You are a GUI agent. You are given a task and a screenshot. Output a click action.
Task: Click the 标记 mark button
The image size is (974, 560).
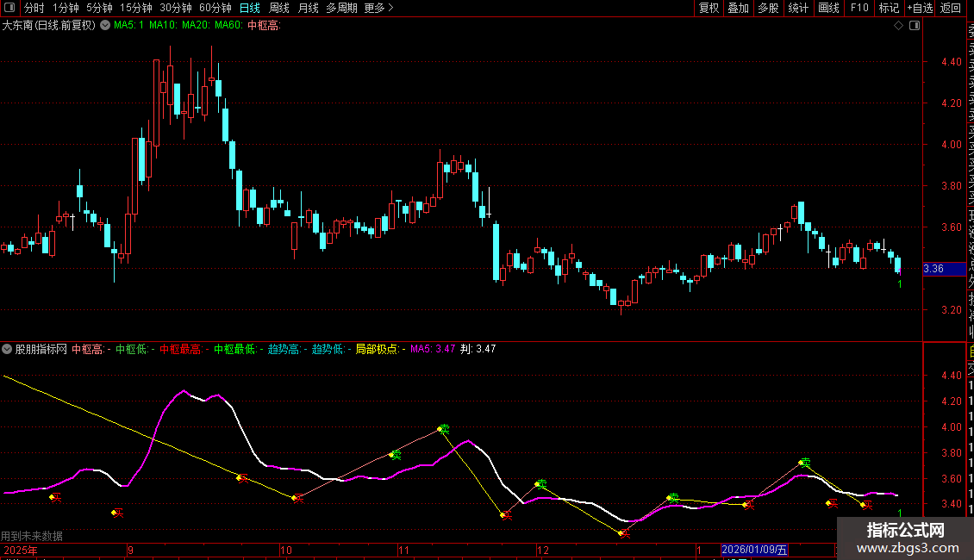(889, 8)
